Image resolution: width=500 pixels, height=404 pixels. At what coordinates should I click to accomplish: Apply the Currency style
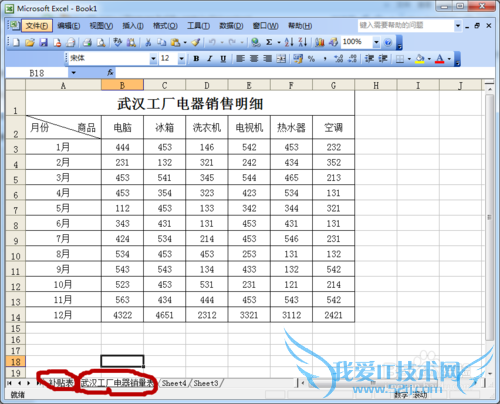tap(298, 59)
